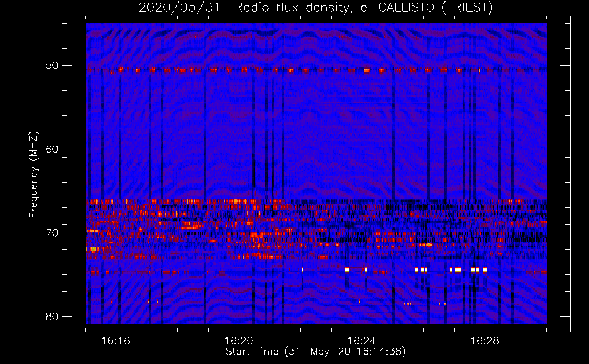Click the 'Start Time (31-May-20 16:14:38)' label
This screenshot has width=589, height=364.
pyautogui.click(x=316, y=352)
